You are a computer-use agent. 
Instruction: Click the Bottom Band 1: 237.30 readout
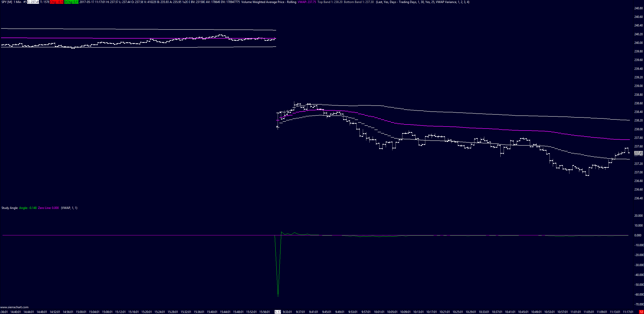point(359,2)
